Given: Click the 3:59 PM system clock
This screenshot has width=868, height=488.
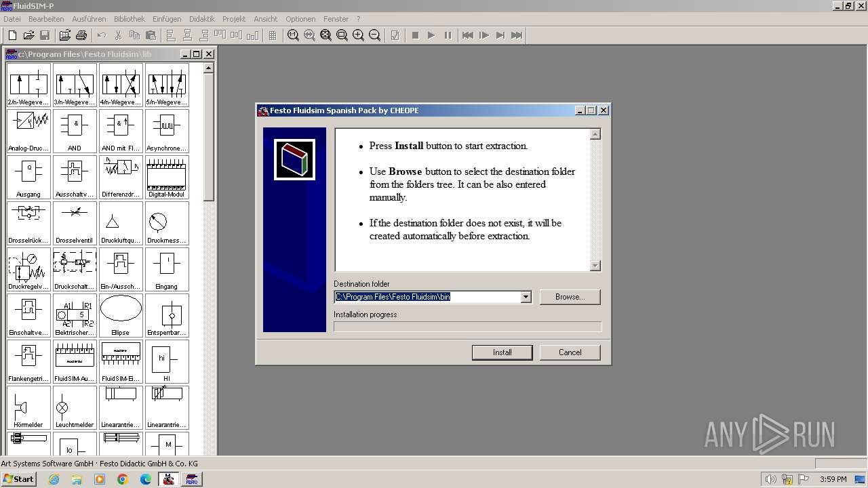Looking at the screenshot, I should click(833, 479).
